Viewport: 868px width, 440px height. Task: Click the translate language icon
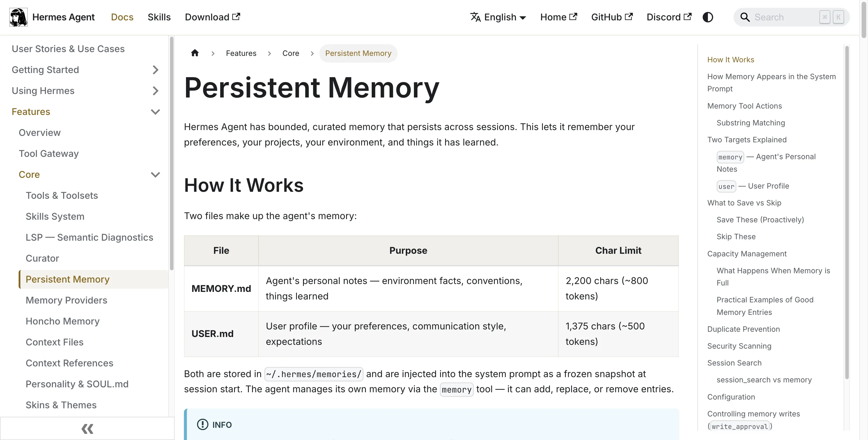[x=475, y=17]
